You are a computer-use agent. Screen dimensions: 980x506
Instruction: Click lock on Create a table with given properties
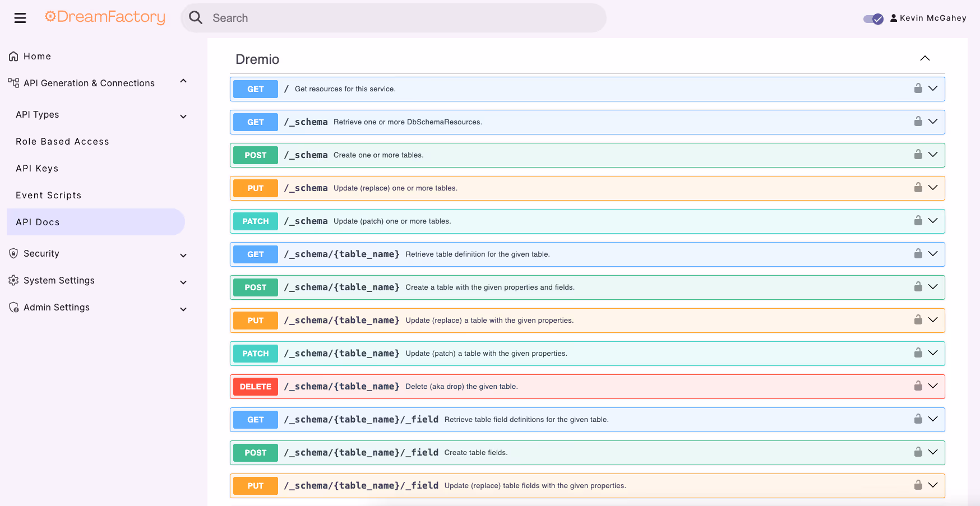coord(918,286)
